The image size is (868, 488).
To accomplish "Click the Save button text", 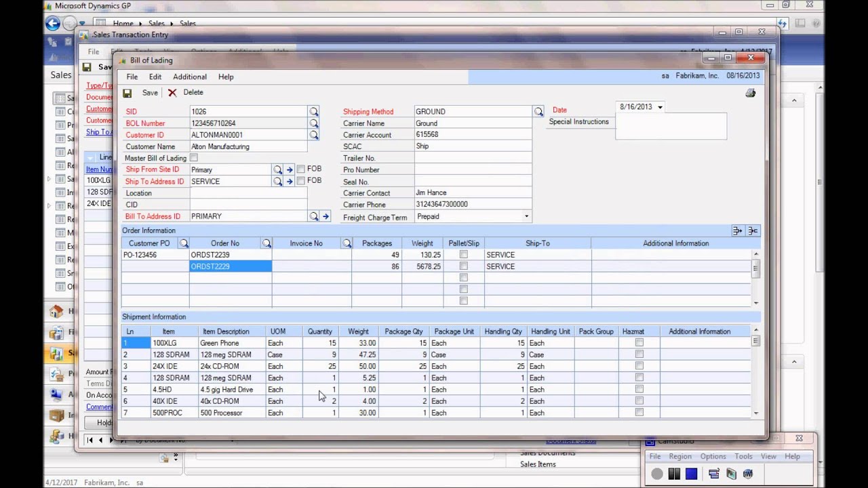I will [x=150, y=93].
